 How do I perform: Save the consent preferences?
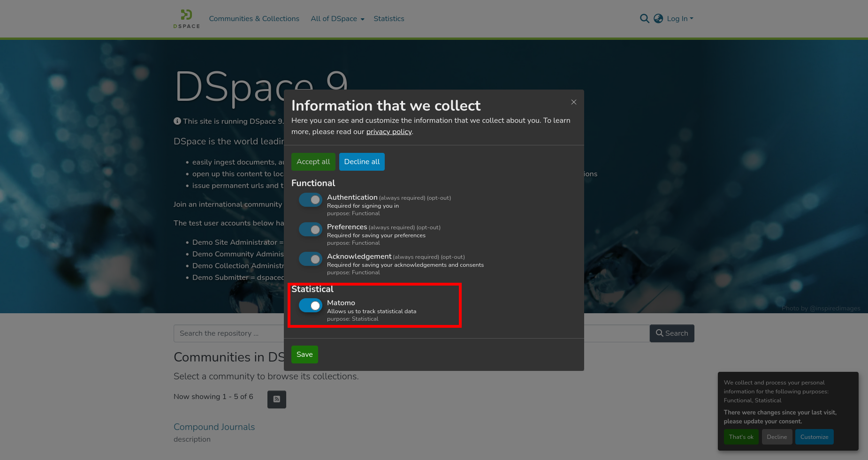point(305,354)
